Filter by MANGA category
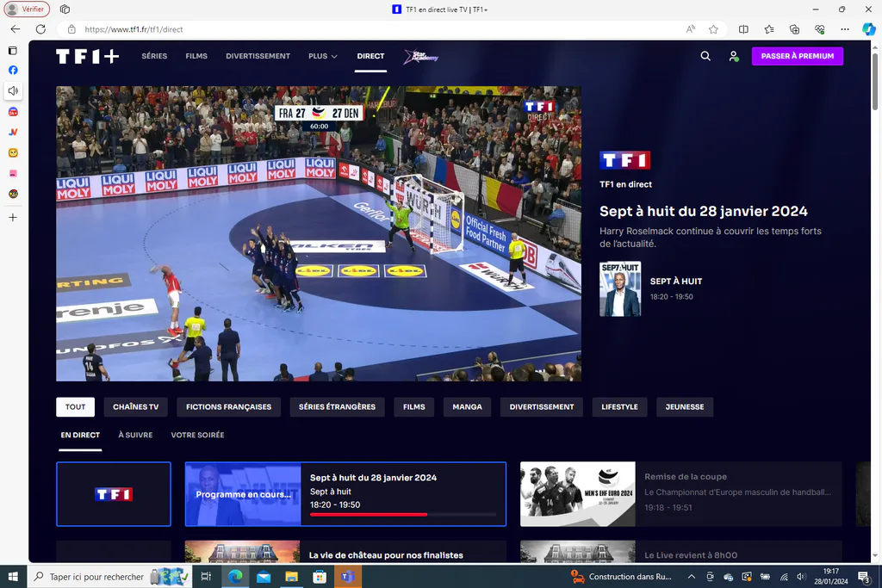This screenshot has width=882, height=588. click(468, 407)
